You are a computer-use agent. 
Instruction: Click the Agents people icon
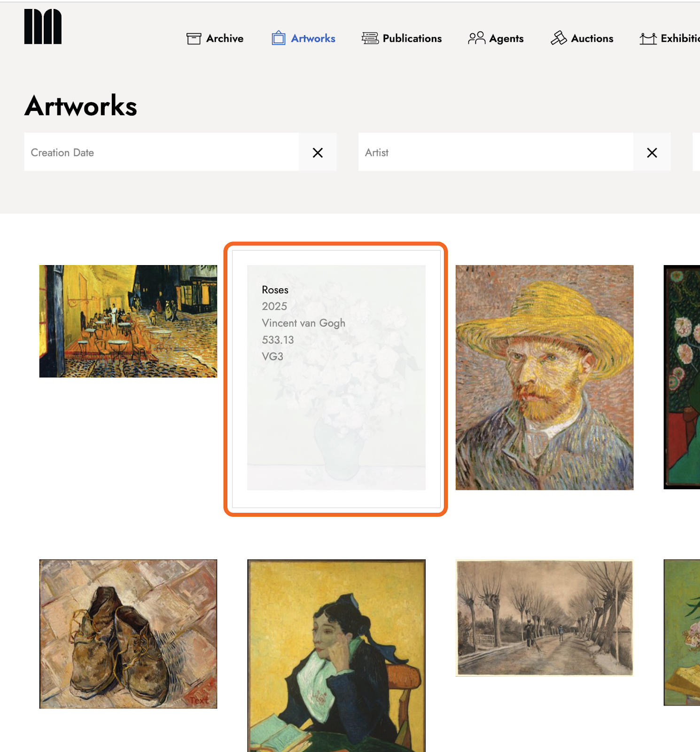pyautogui.click(x=476, y=38)
